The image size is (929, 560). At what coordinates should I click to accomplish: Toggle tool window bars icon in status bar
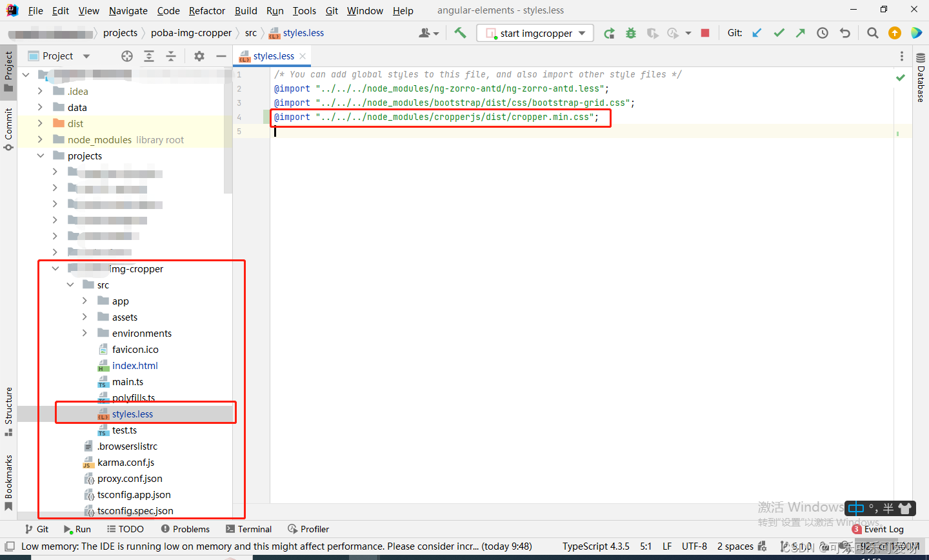pos(10,546)
